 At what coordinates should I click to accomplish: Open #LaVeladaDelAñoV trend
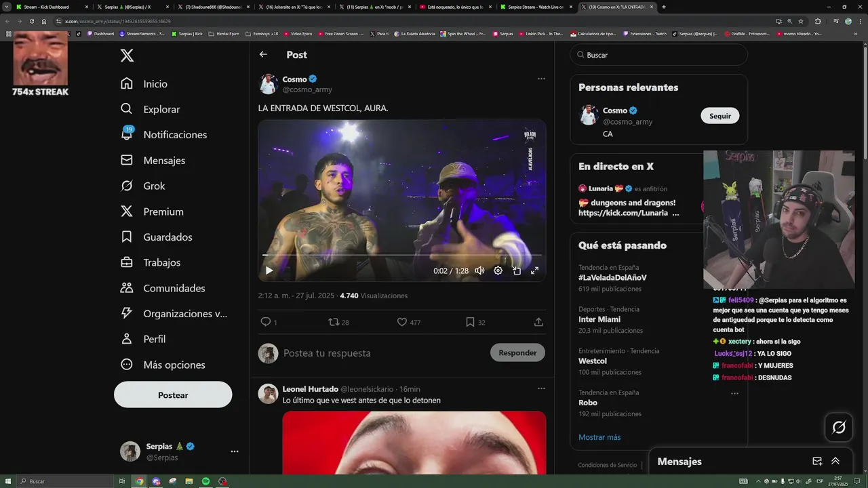coord(612,277)
